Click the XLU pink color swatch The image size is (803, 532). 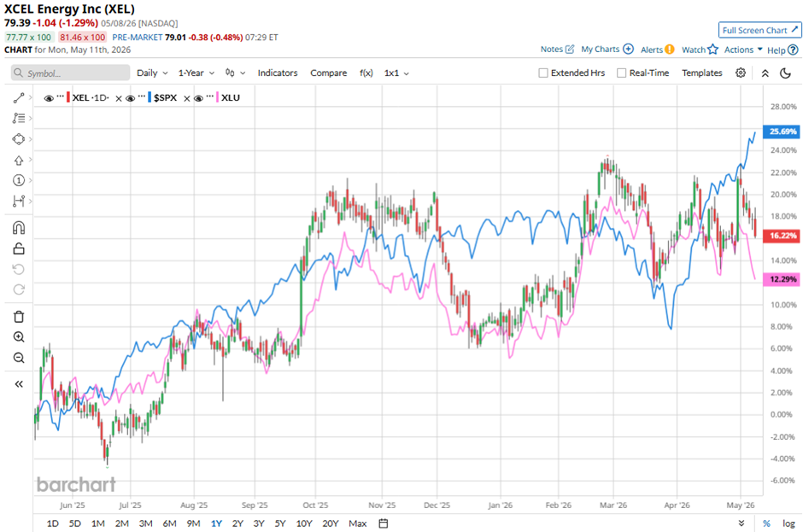218,97
